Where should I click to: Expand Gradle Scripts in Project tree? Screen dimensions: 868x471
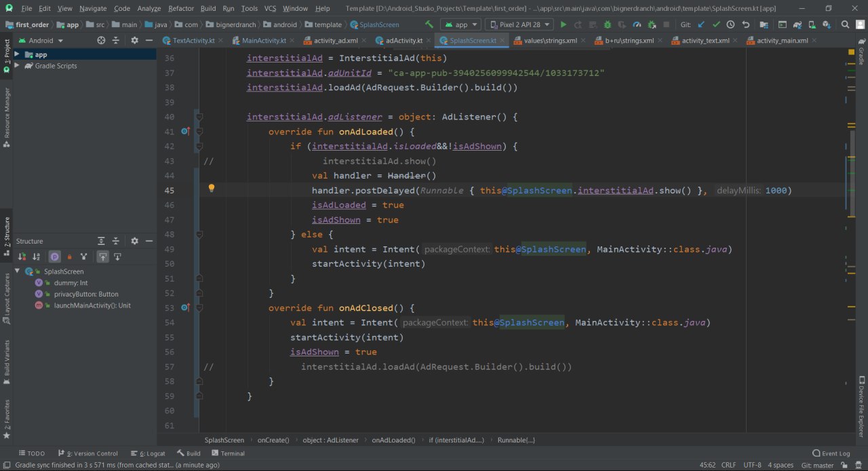[x=17, y=66]
